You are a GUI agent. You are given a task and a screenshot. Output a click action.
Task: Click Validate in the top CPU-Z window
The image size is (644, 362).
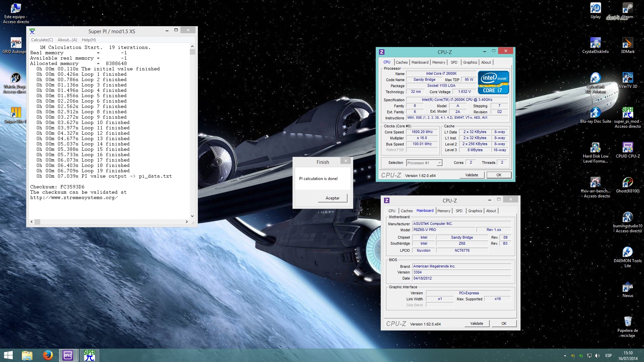(471, 175)
